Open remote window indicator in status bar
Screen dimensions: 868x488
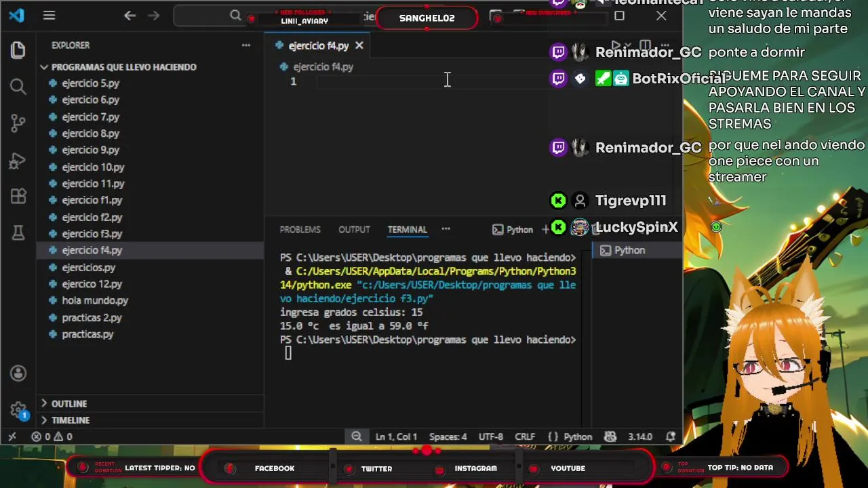(x=12, y=436)
